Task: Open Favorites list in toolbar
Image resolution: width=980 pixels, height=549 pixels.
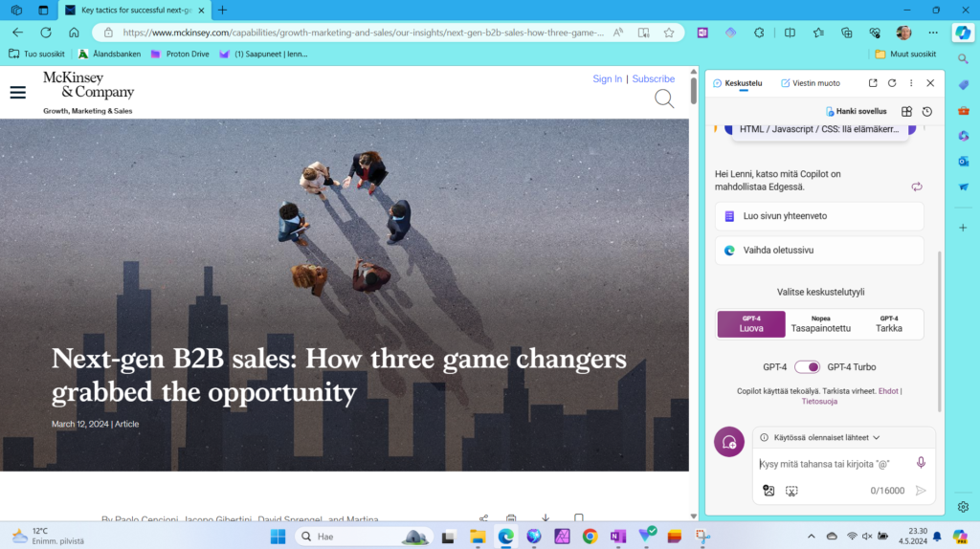Action: pos(818,33)
